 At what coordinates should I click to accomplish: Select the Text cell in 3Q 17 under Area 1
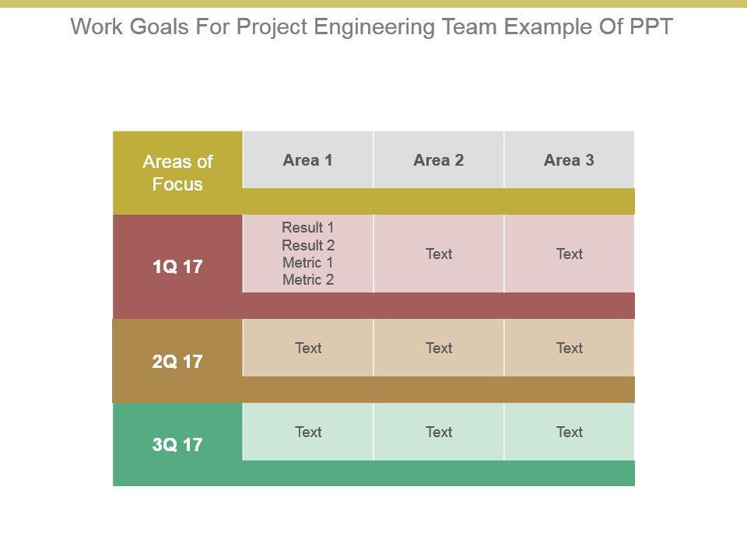pos(308,432)
